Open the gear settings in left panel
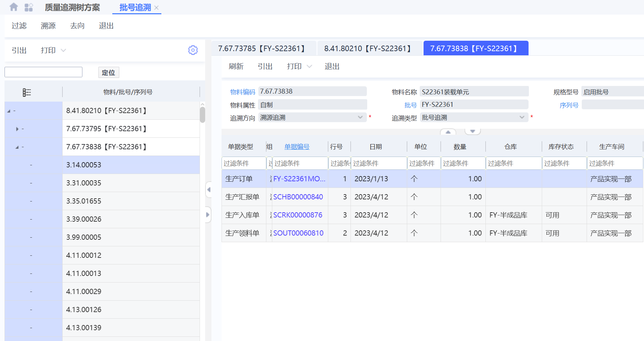 [x=193, y=50]
